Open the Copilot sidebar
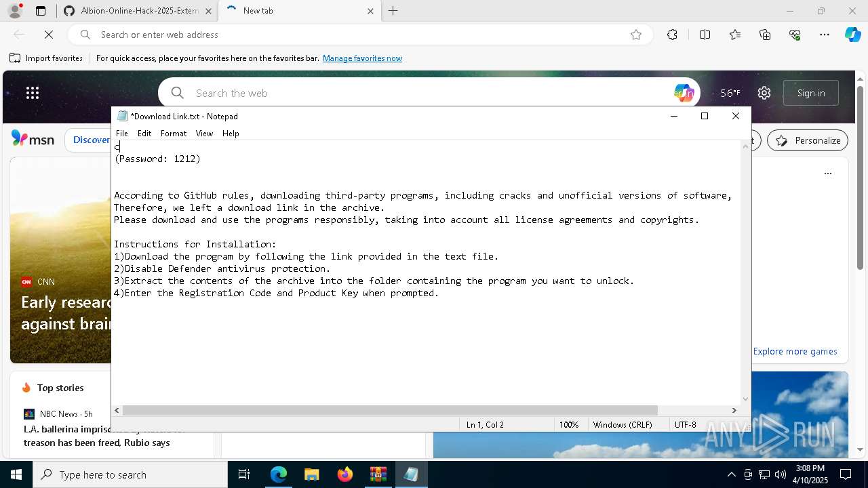The image size is (868, 488). click(852, 35)
